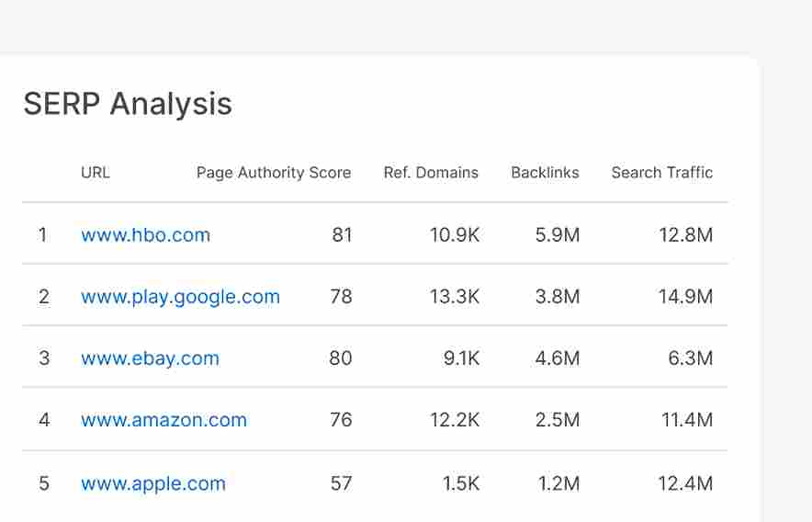This screenshot has width=812, height=522.
Task: Open the www.apple.com link
Action: click(x=153, y=483)
